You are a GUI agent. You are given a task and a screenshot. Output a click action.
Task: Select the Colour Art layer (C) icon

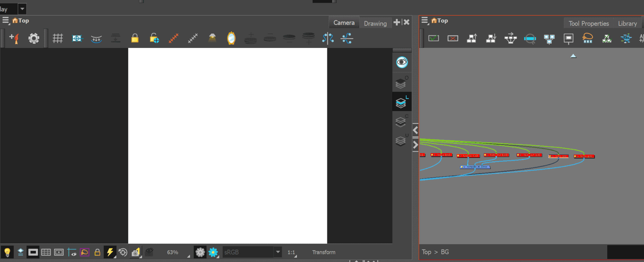[402, 121]
